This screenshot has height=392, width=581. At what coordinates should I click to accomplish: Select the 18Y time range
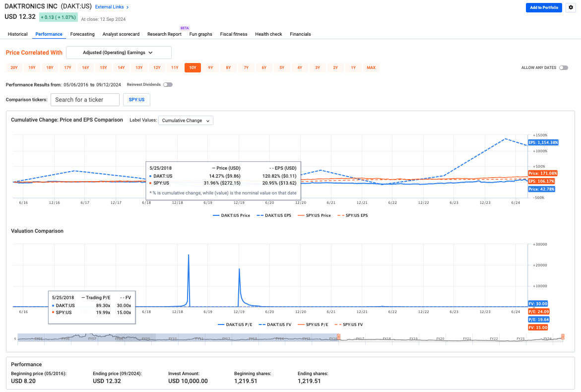pos(50,68)
